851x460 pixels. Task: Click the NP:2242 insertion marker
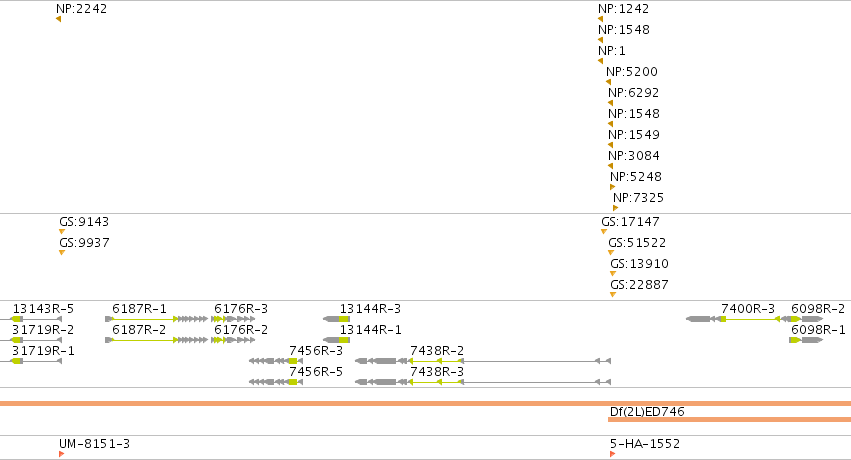click(x=59, y=20)
